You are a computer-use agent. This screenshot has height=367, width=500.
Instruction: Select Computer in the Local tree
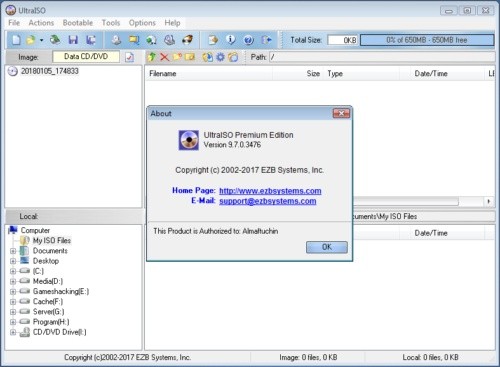(35, 230)
